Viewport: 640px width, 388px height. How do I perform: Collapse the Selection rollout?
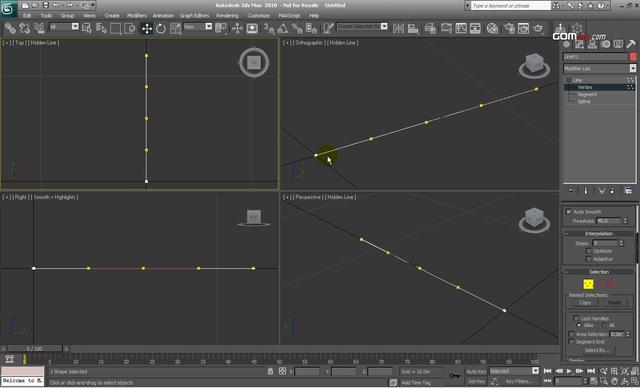point(599,272)
